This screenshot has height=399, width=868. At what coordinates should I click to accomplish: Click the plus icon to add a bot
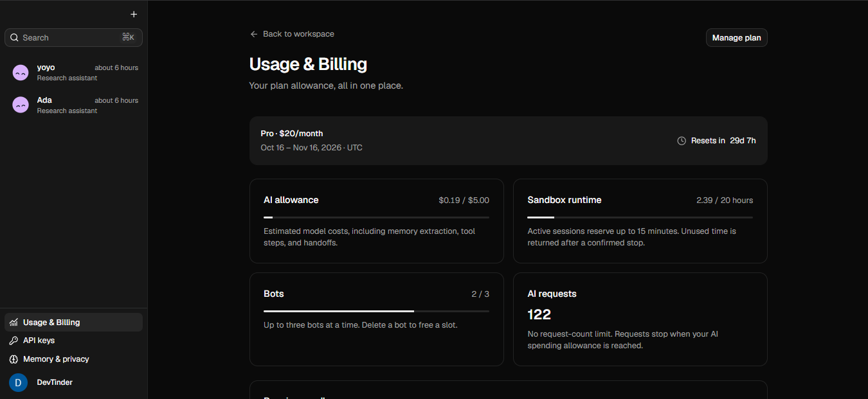(x=134, y=14)
